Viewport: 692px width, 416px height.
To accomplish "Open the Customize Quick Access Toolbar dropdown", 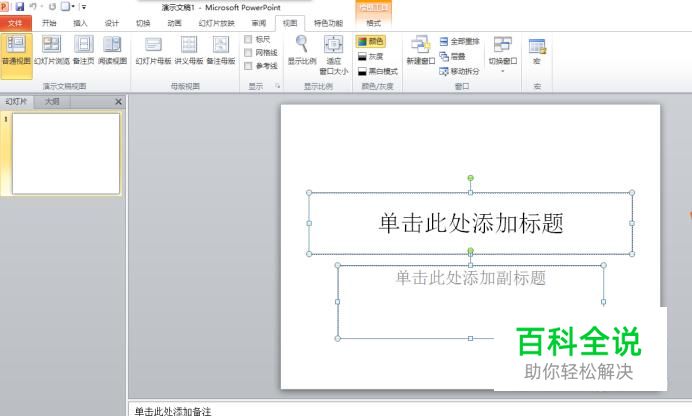I will pyautogui.click(x=84, y=7).
